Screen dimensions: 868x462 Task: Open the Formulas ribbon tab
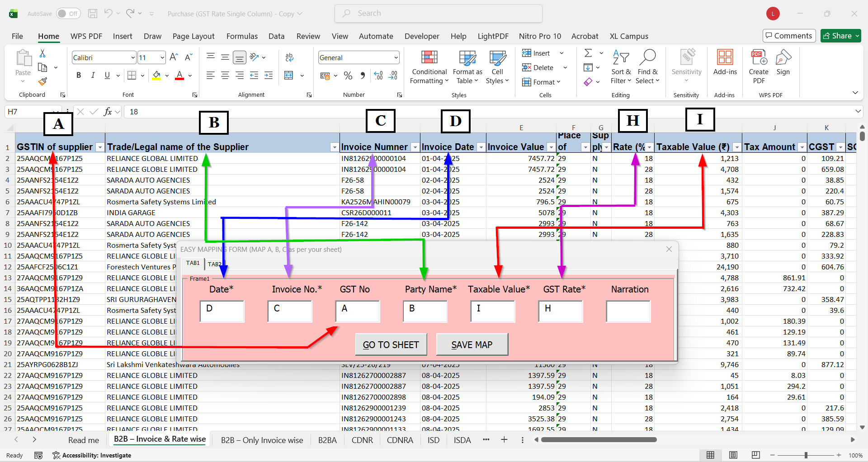coord(242,36)
